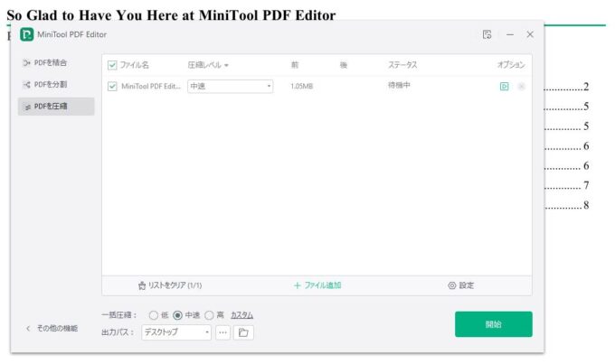615x364 pixels.
Task: Uncheck the MiniTool PDF Edit... file checkbox
Action: click(112, 86)
